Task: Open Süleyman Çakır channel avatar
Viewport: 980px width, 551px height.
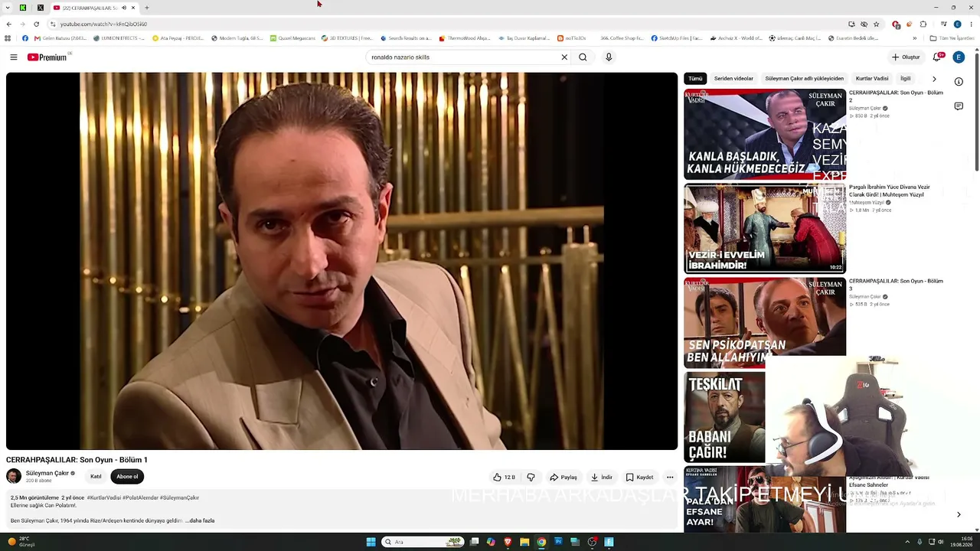Action: pos(14,476)
